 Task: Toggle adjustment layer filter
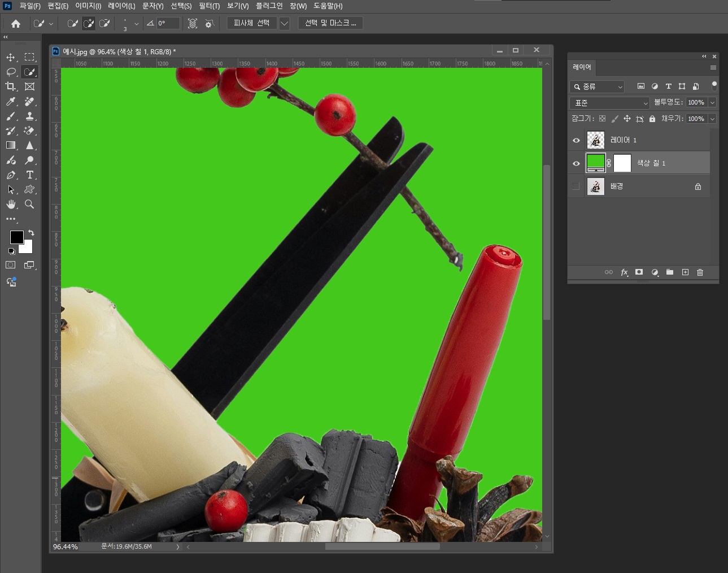point(655,86)
